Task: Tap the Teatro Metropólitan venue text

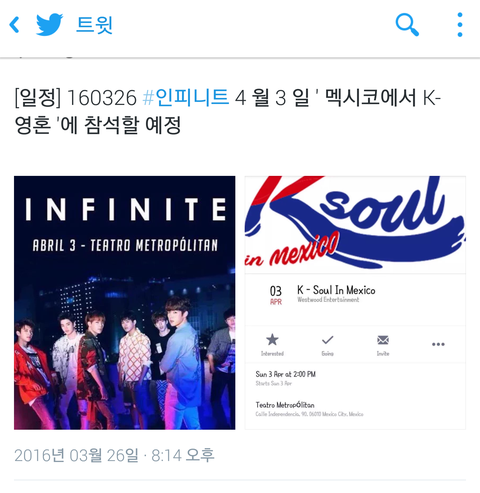Action: [x=285, y=405]
